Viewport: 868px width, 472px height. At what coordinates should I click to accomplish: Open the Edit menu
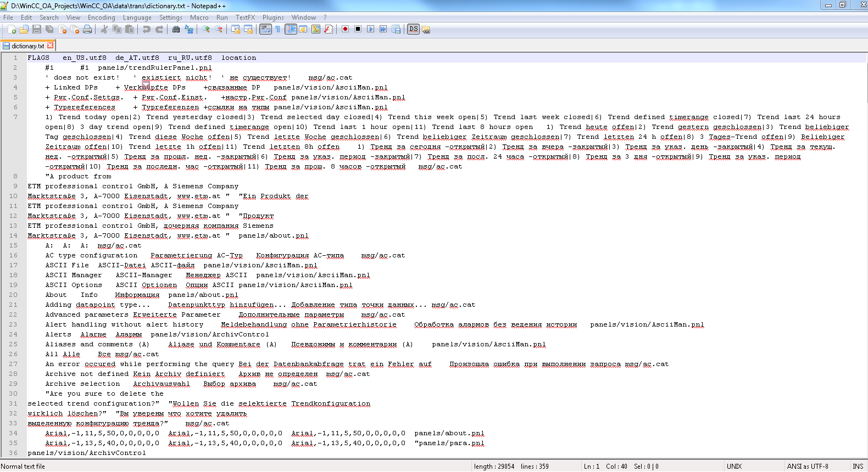click(x=26, y=18)
